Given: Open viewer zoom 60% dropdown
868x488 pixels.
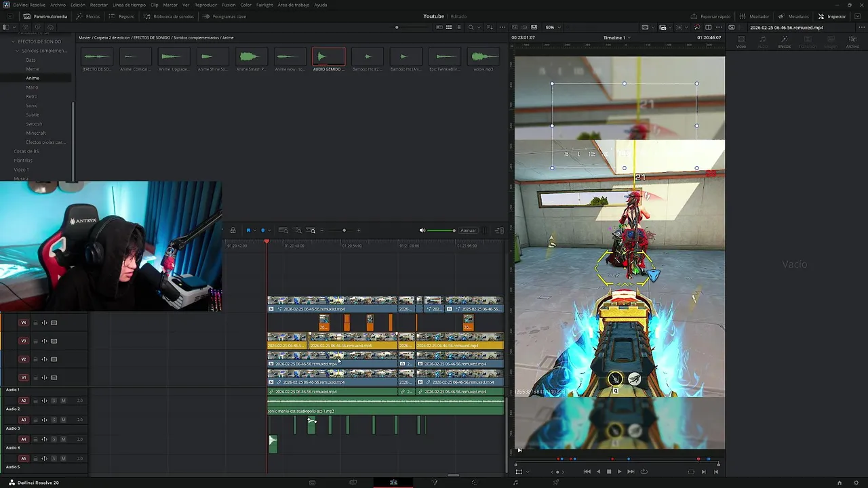Looking at the screenshot, I should tap(553, 27).
